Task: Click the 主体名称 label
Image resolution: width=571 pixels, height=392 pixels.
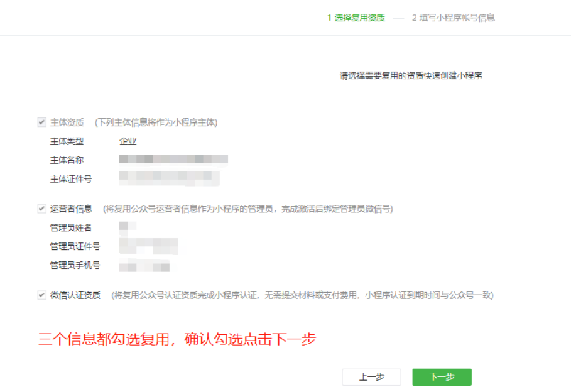Action: click(x=67, y=160)
